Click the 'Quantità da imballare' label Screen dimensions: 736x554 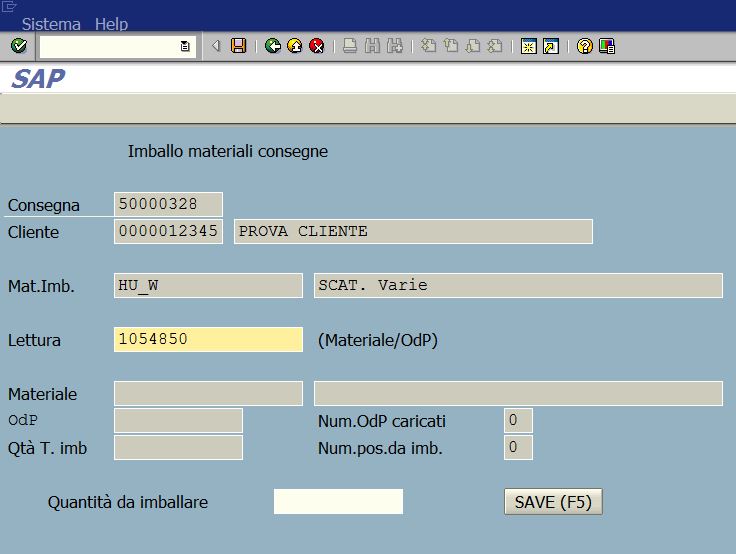point(128,502)
